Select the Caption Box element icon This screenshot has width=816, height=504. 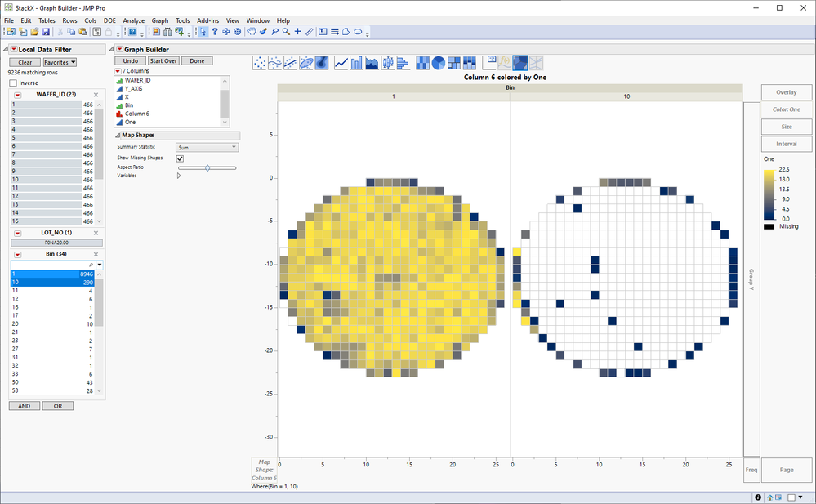point(489,63)
